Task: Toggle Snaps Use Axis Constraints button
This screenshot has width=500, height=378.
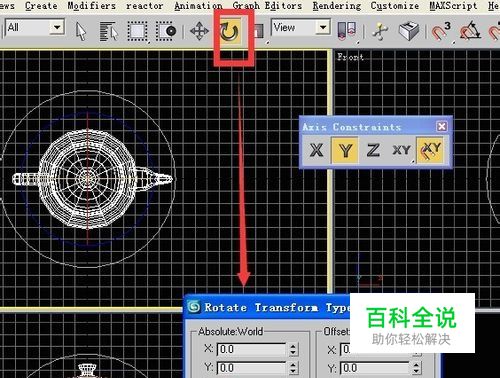Action: pos(430,150)
